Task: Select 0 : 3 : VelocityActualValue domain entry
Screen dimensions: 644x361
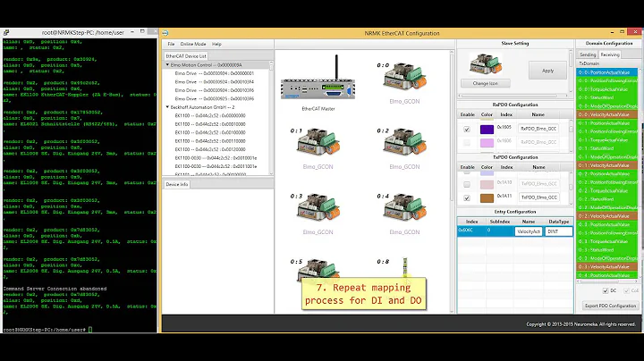Action: click(x=607, y=266)
